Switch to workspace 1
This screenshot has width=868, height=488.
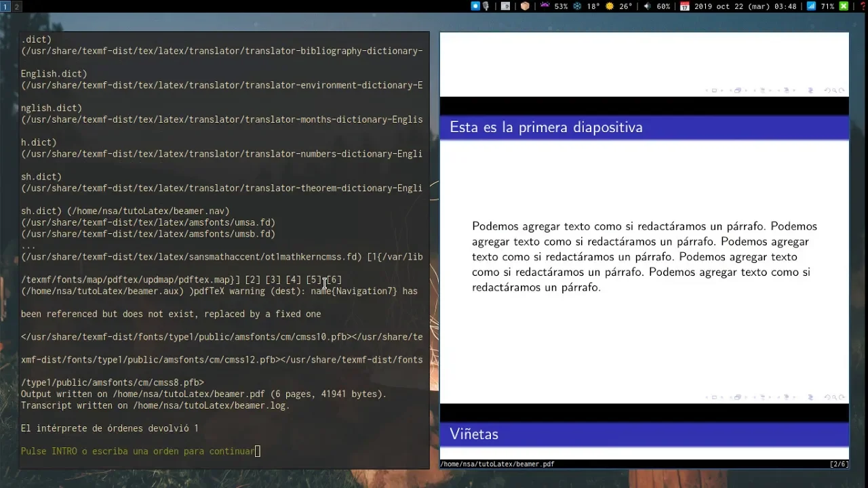click(5, 6)
